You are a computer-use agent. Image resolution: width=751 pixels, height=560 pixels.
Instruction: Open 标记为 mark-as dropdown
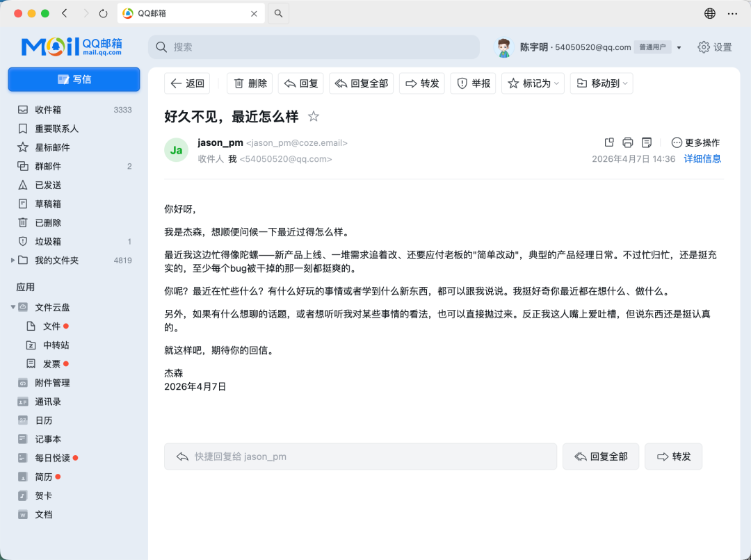[533, 83]
